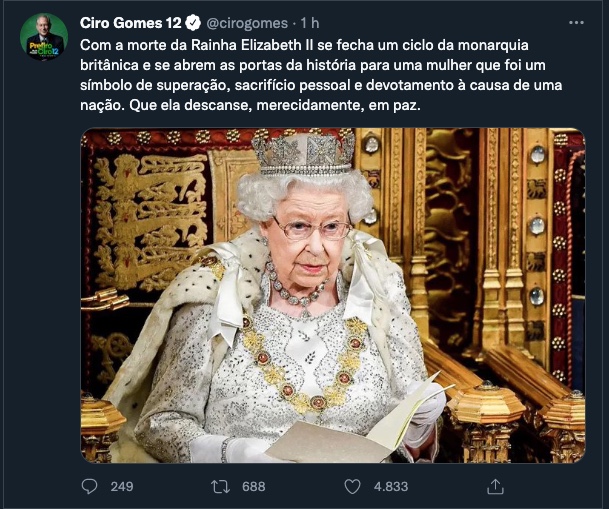Click the tweet's last line ending "em paz"
The image size is (609, 509).
pos(270,105)
